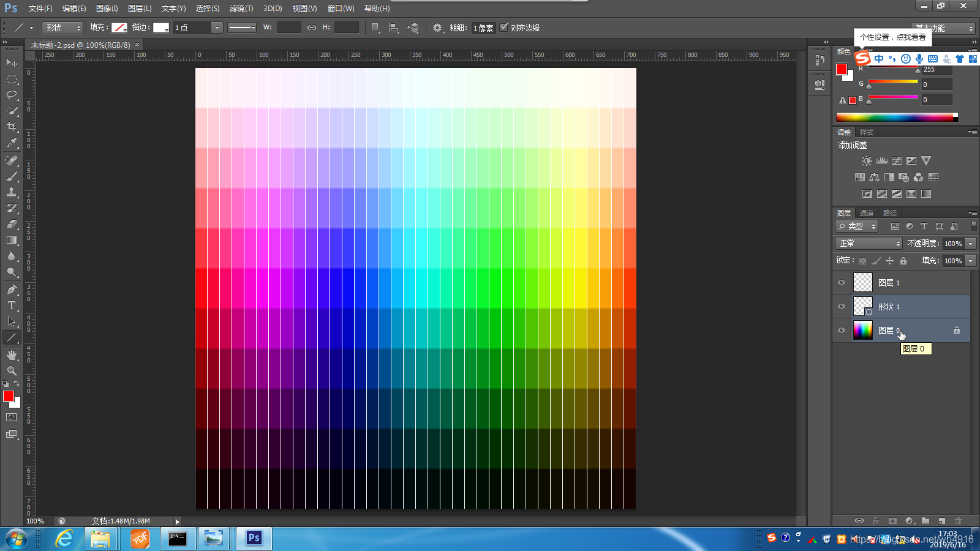Image resolution: width=980 pixels, height=551 pixels.
Task: Select the Zoom tool
Action: (12, 371)
